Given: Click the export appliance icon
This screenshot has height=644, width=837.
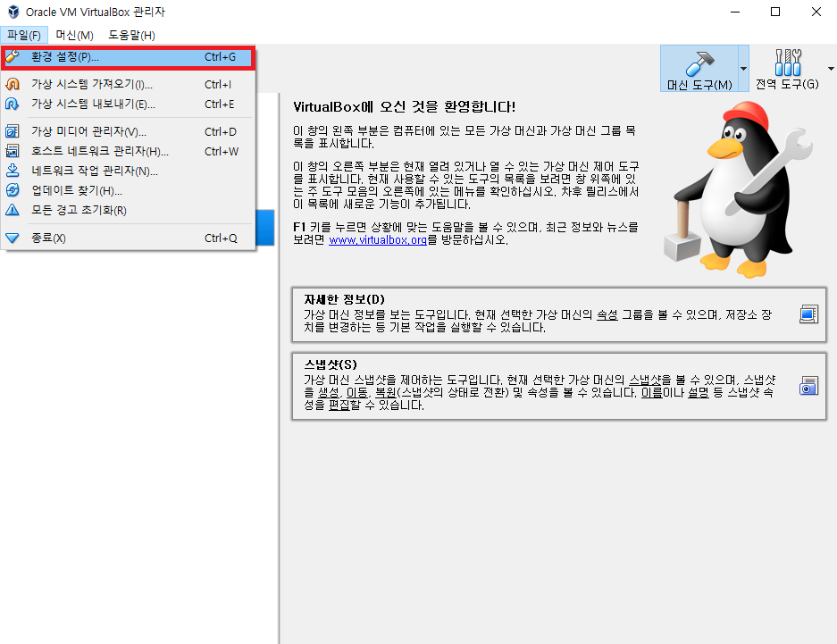Looking at the screenshot, I should click(x=13, y=104).
